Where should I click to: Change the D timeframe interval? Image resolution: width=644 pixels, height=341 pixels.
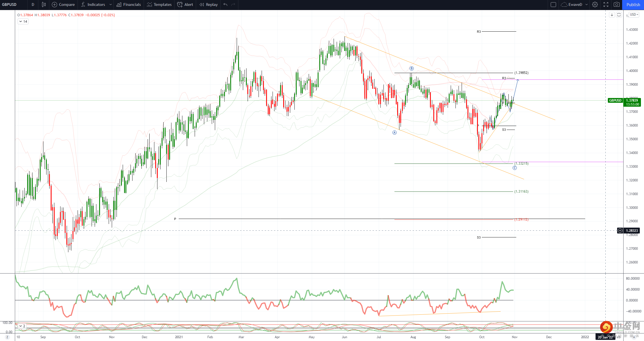33,4
